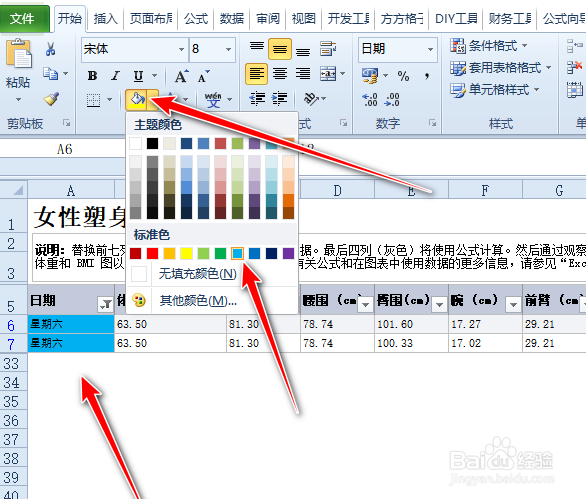
Task: Open the 腕 (cm) column filter dropdown
Action: tap(513, 305)
